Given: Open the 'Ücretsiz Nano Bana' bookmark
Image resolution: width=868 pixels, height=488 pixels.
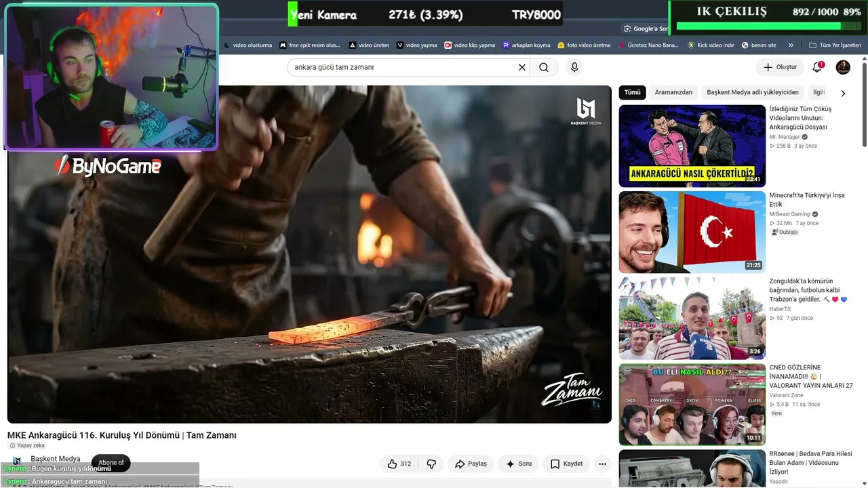Looking at the screenshot, I should point(648,45).
